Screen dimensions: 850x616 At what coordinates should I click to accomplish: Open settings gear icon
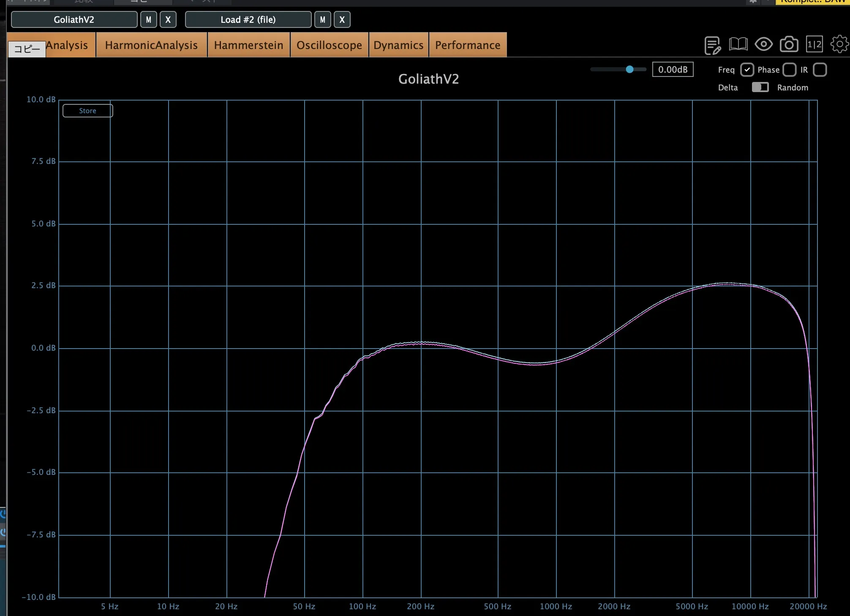click(x=839, y=44)
